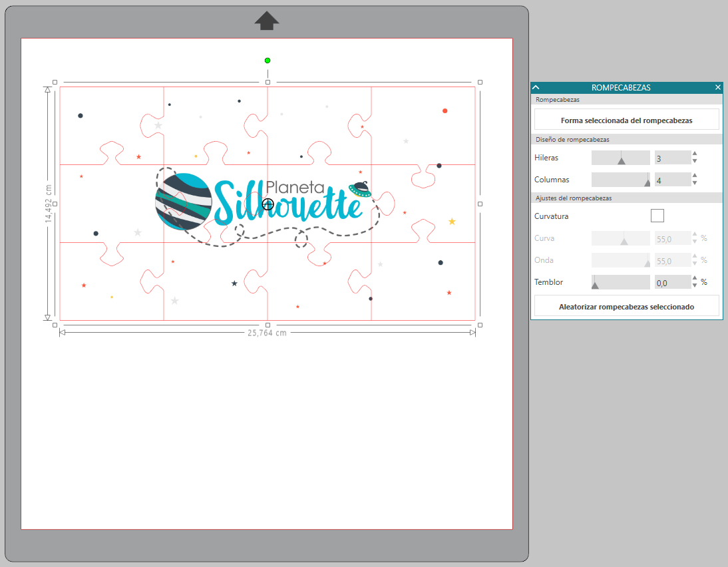Click the Hileras slider

[x=620, y=158]
